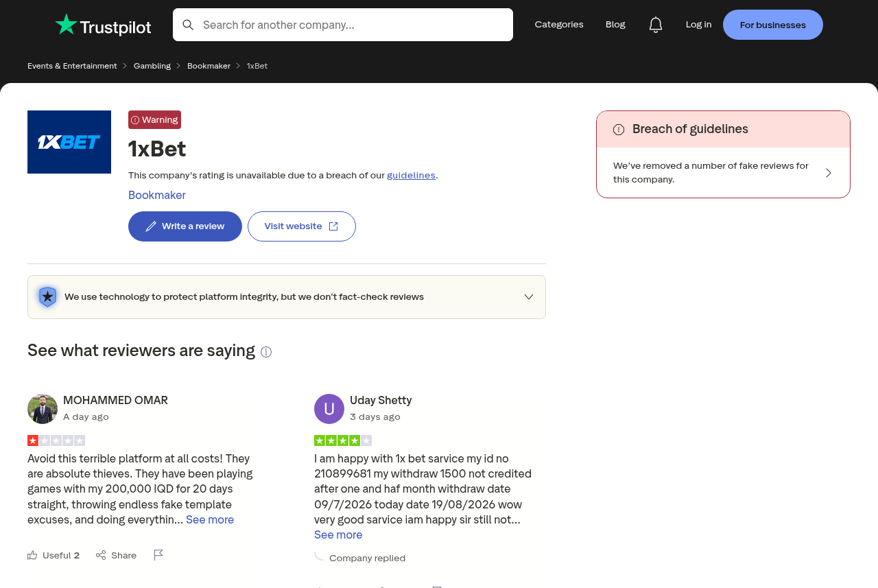Click the For businesses button
Screen dimensions: 878x588
pos(773,25)
